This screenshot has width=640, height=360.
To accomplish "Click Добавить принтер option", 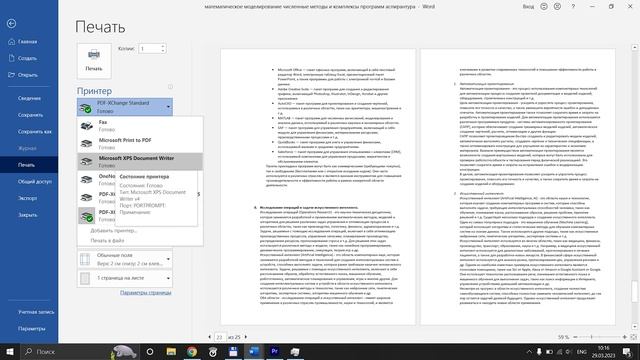I will pos(113,231).
